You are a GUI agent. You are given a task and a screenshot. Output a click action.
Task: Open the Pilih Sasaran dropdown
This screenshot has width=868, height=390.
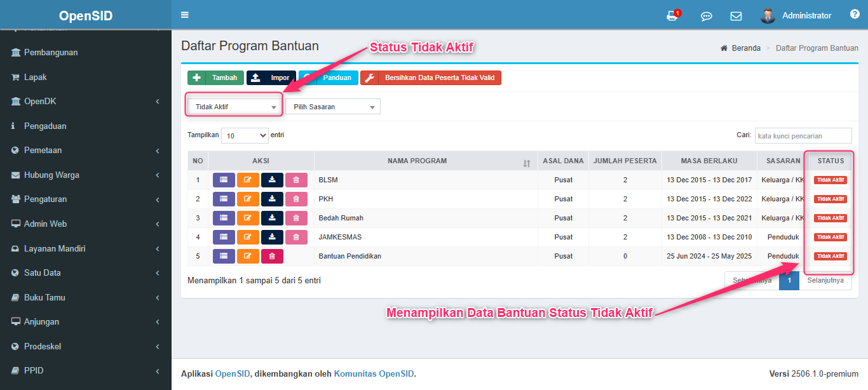tap(333, 107)
